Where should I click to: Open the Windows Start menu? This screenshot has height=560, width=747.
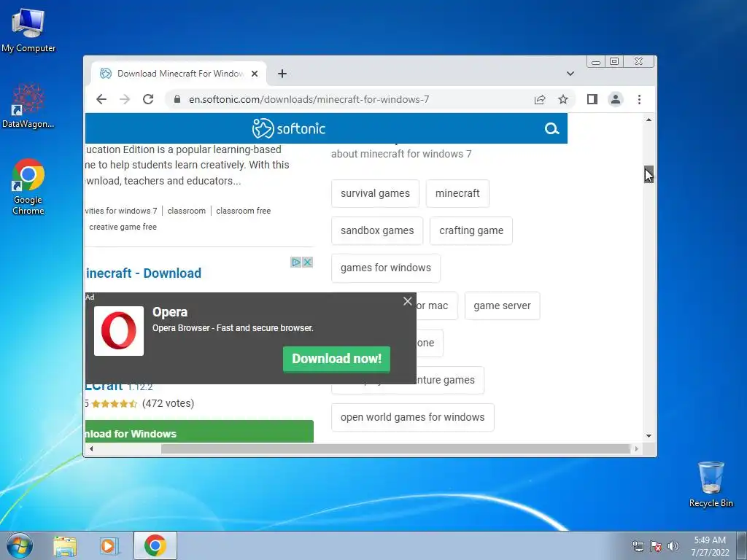[20, 545]
